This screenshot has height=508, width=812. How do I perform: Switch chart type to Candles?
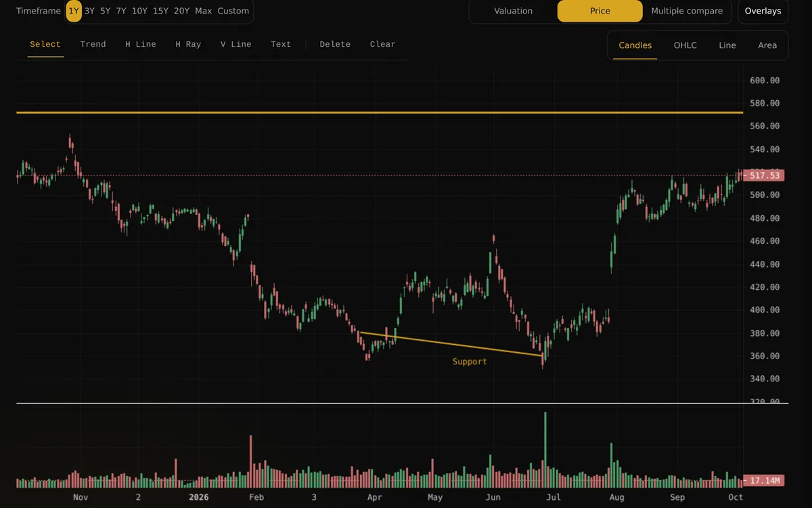tap(635, 45)
